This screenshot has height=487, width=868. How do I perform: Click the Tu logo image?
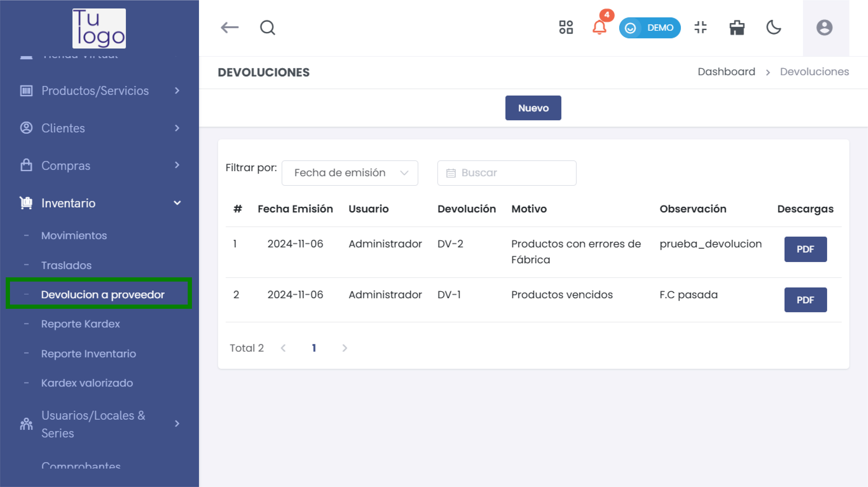[x=99, y=28]
